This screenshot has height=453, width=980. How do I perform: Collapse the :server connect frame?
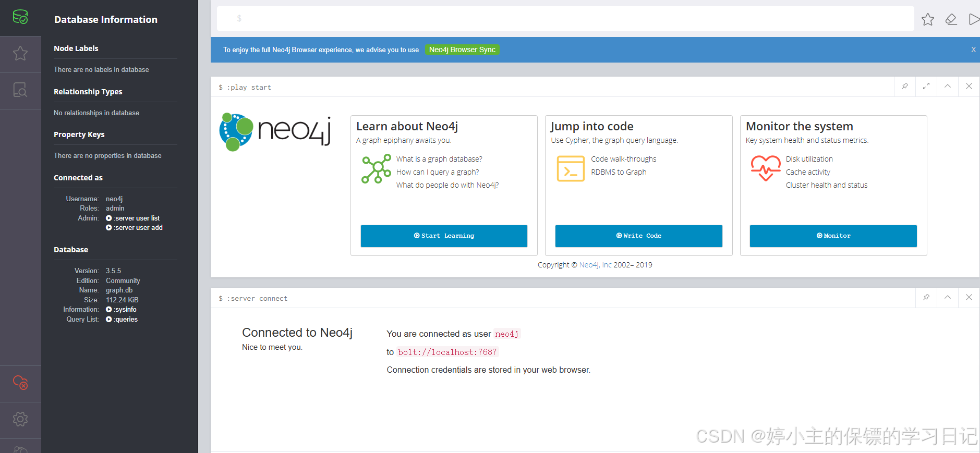[x=948, y=298]
